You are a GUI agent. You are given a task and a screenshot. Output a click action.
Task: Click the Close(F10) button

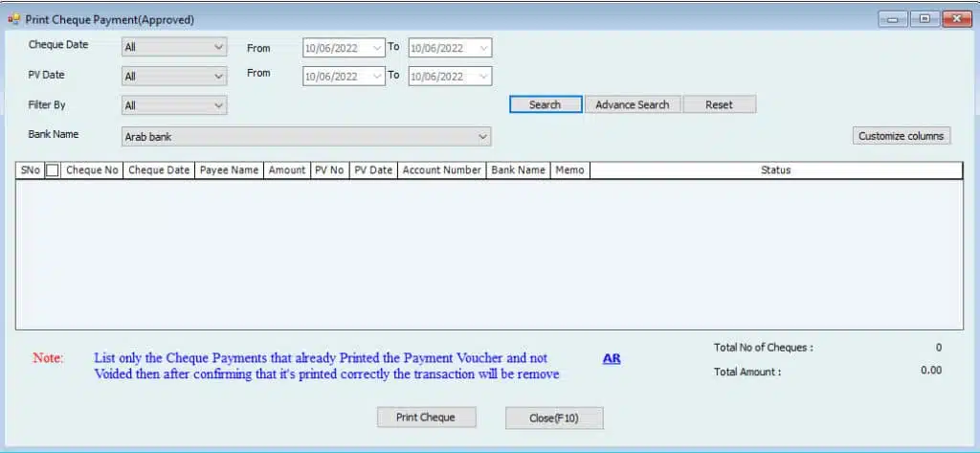click(554, 418)
